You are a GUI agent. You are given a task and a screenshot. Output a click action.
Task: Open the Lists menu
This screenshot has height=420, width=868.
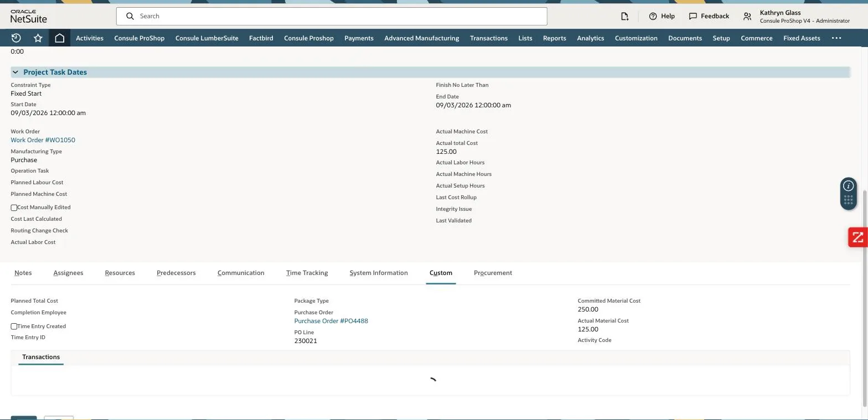(x=525, y=38)
